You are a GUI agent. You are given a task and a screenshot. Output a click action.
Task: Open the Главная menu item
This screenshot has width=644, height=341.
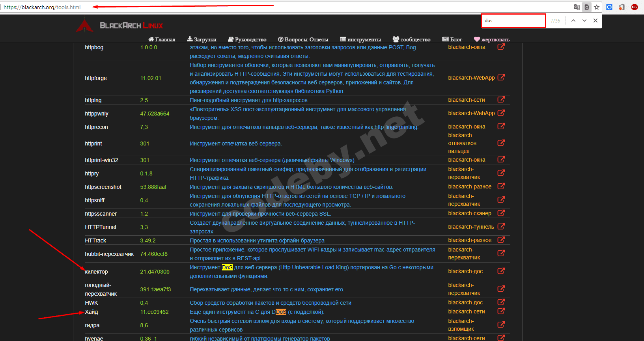tap(162, 39)
